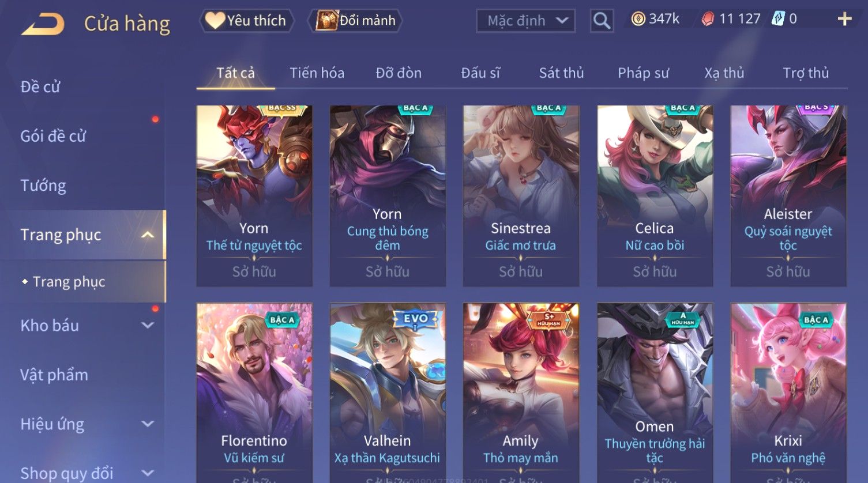This screenshot has height=483, width=868.
Task: Switch to the Sát thủ tab
Action: pos(561,73)
